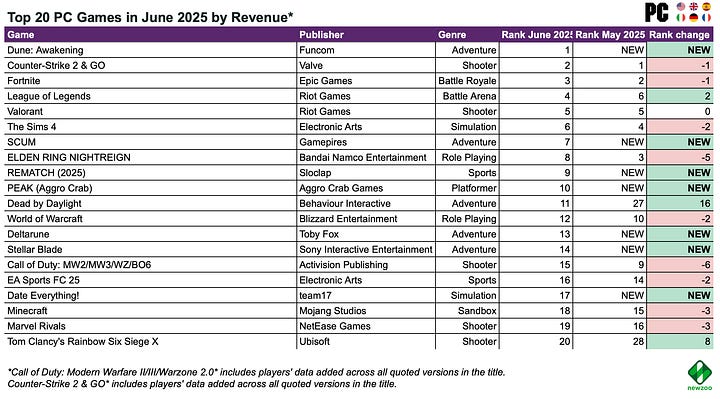Click the US flag icon

[x=681, y=6]
